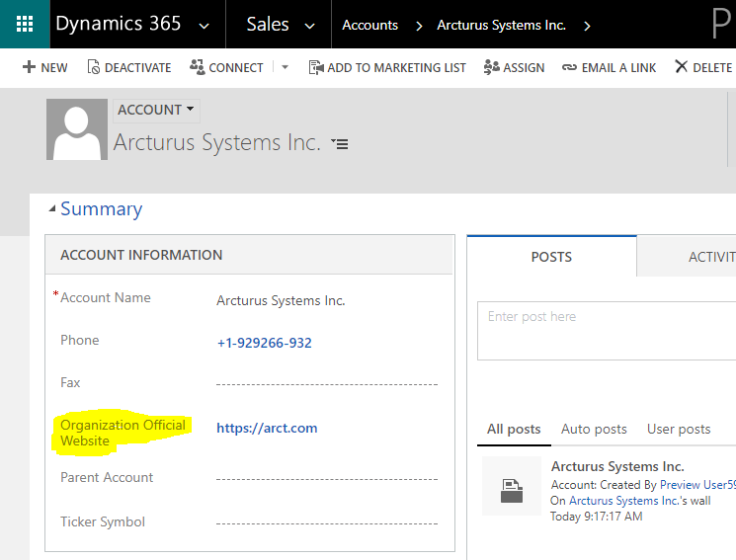
Task: Edit the Account Name field value
Action: 281,300
